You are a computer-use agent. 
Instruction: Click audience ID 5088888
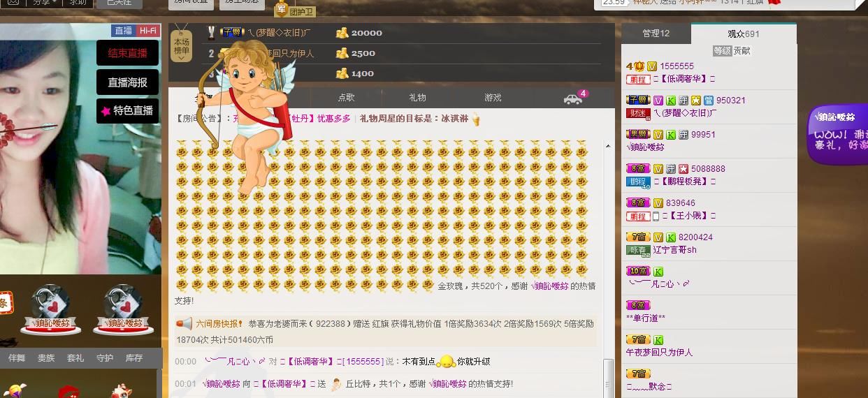click(x=709, y=169)
